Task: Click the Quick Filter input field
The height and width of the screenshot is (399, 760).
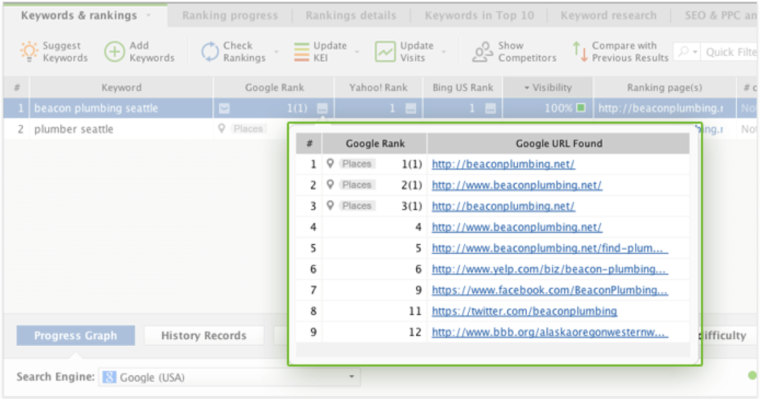Action: 729,51
